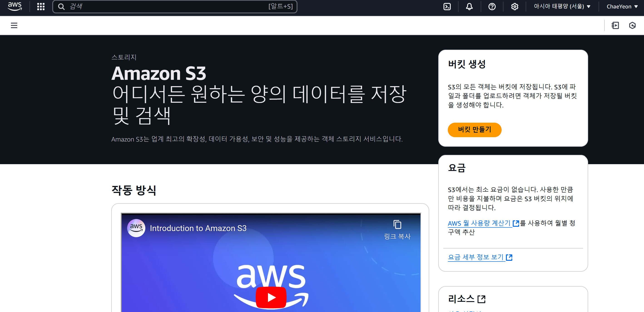Open the tutorials panel icon
Screen dimensions: 644x312
pos(615,25)
